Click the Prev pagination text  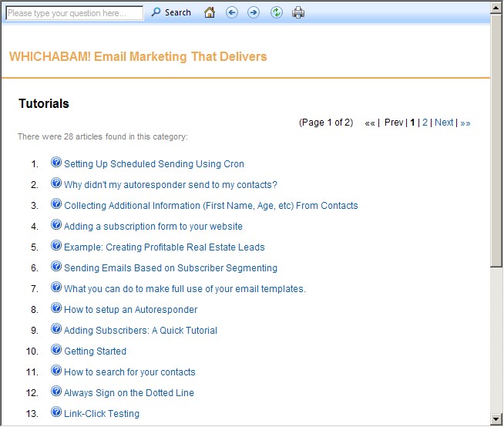pyautogui.click(x=394, y=123)
